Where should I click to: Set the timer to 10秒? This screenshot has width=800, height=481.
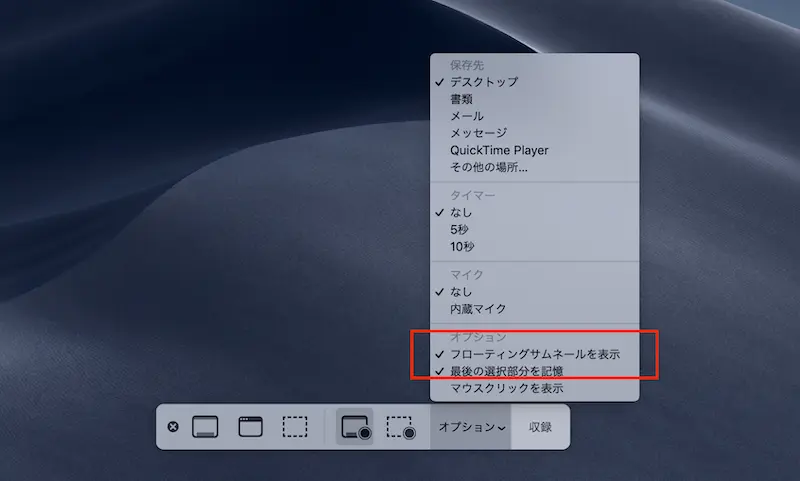535,247
